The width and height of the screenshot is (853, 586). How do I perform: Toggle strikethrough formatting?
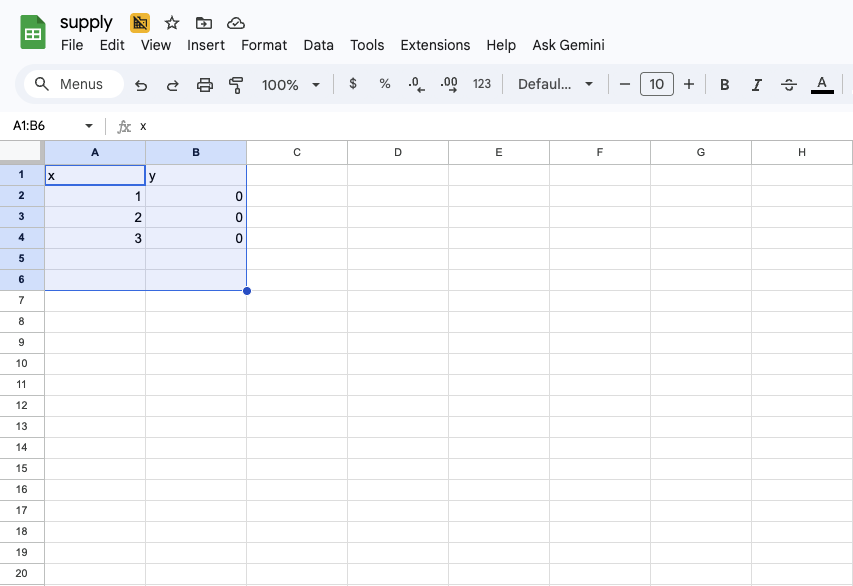[x=789, y=85]
